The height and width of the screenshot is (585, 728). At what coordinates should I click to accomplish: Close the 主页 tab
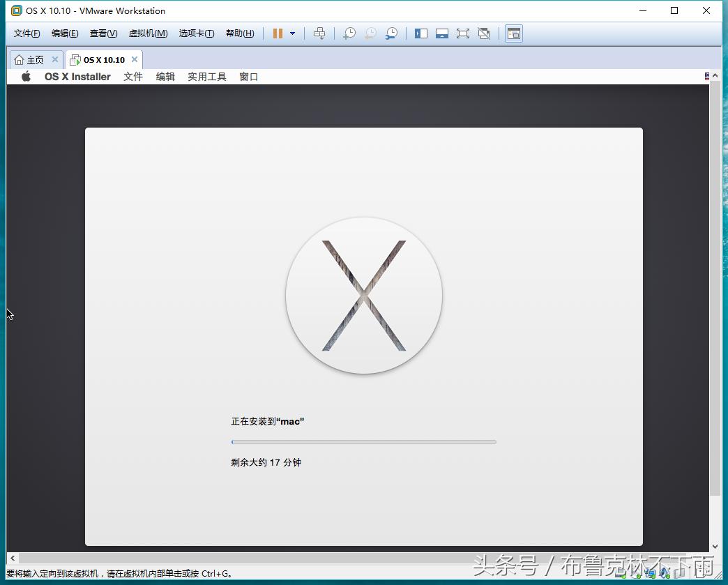tap(55, 59)
